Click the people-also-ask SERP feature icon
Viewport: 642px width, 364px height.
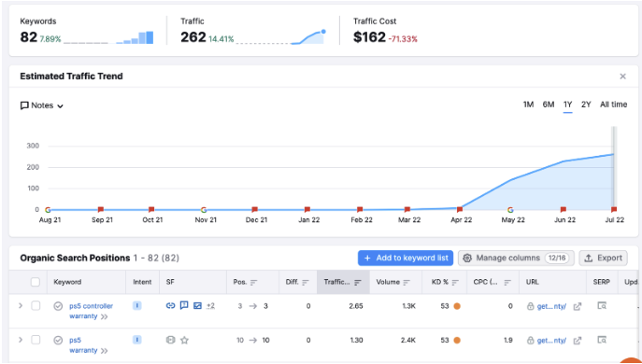click(x=184, y=305)
